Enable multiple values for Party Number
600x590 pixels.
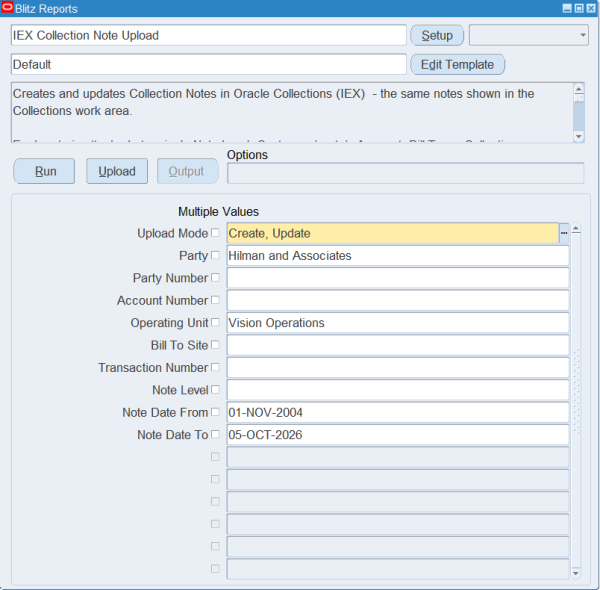pos(215,277)
